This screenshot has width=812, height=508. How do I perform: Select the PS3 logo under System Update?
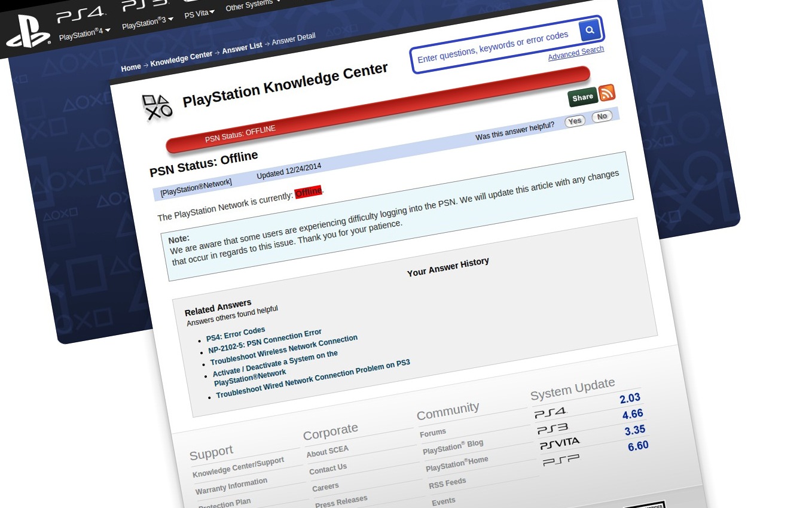click(x=551, y=427)
